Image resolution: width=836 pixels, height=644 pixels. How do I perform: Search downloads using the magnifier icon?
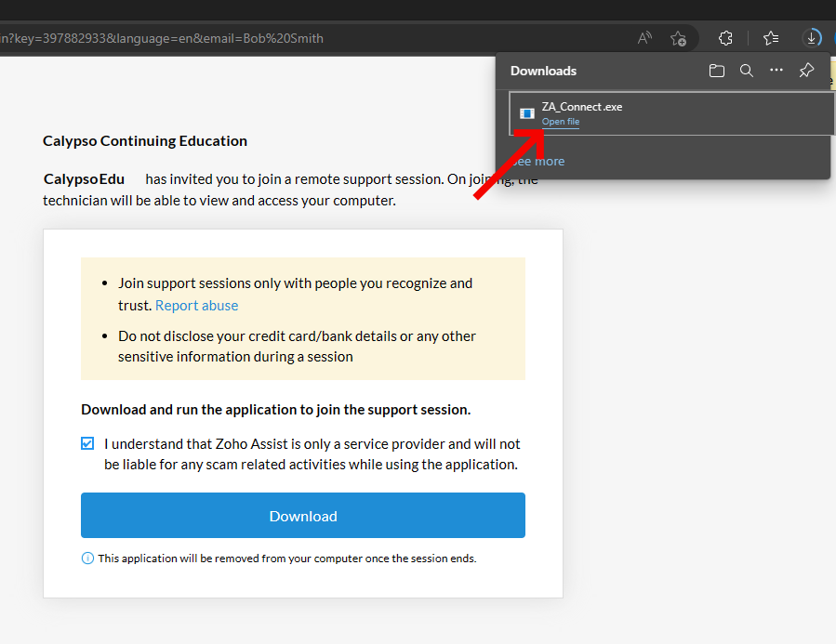[746, 71]
